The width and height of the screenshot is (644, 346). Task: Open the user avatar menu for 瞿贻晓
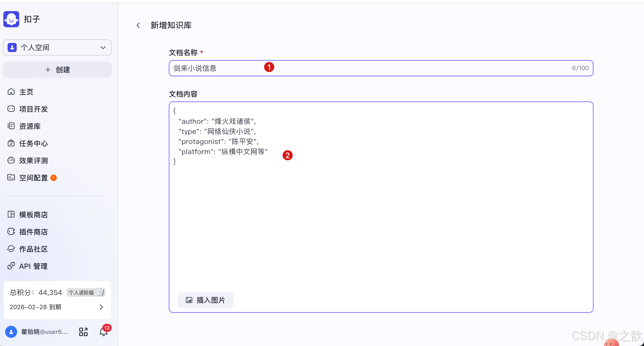pos(11,332)
